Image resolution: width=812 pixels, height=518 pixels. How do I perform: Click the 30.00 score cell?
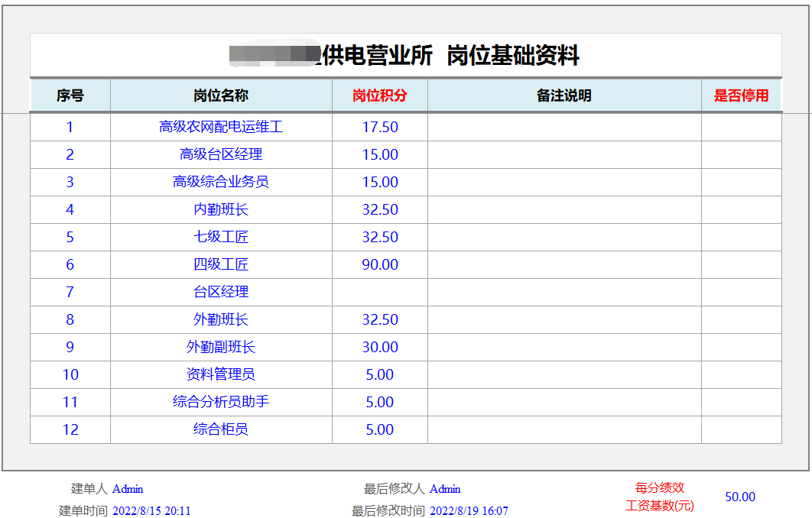tap(380, 347)
